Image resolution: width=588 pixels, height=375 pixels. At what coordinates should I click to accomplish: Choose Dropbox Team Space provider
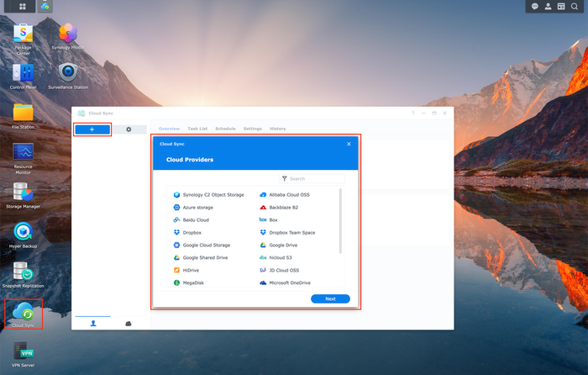[x=287, y=232]
